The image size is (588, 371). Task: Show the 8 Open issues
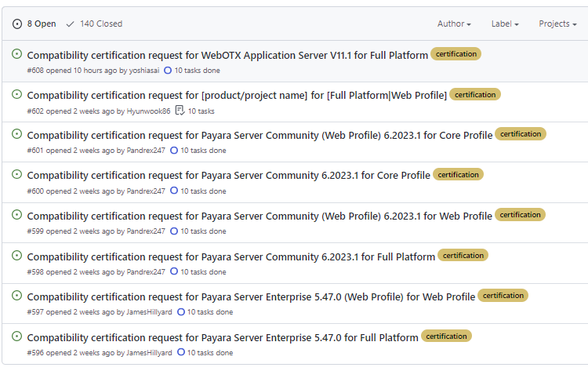(x=34, y=24)
